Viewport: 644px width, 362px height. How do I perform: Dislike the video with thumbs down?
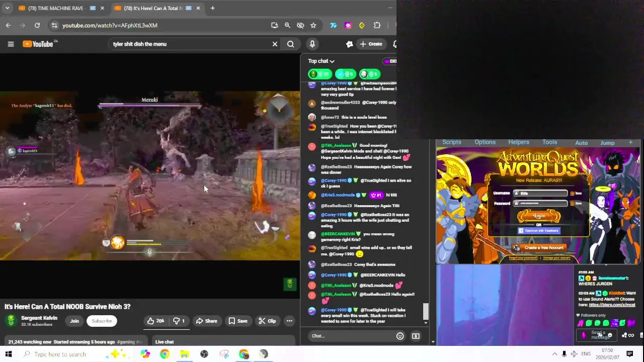tap(179, 321)
